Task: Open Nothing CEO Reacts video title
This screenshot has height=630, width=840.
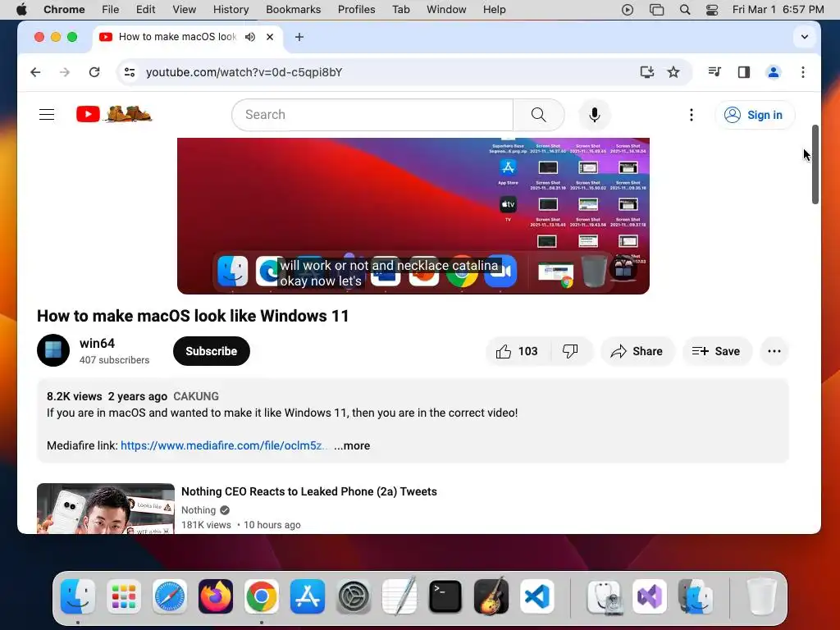Action: point(309,492)
